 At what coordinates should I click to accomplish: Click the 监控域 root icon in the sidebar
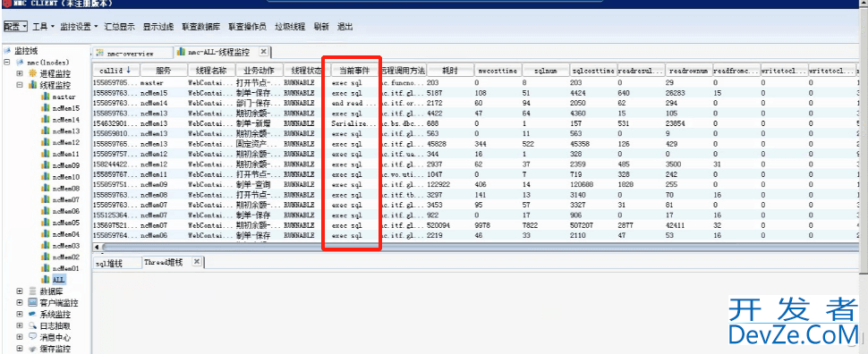click(x=8, y=51)
